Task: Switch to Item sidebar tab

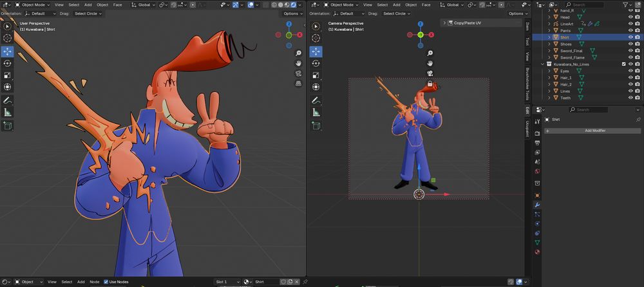Action: 527,26
